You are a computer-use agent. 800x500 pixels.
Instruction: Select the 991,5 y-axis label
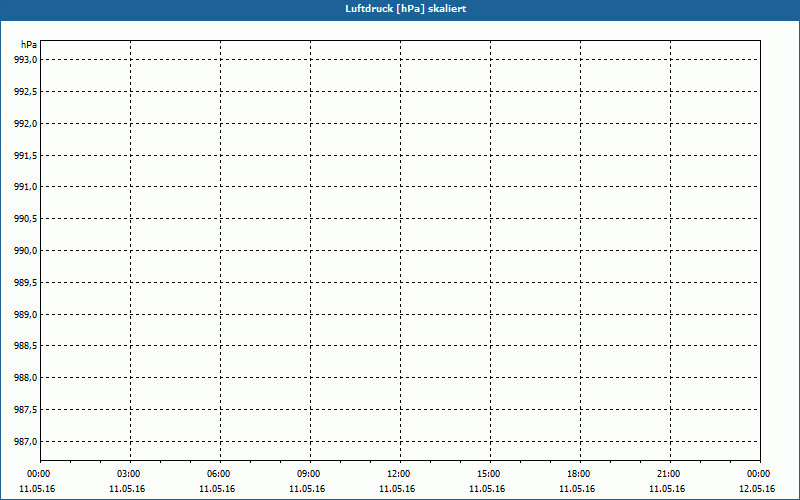tap(26, 155)
